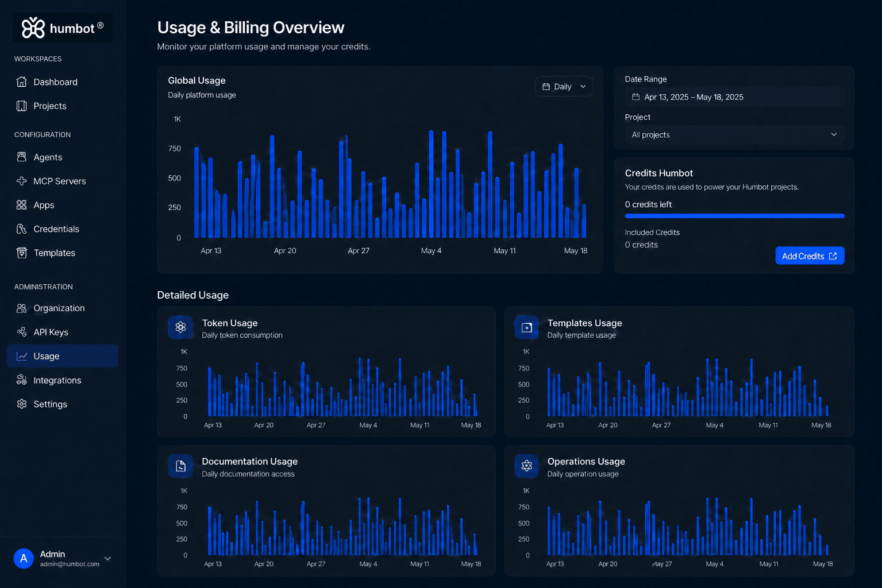Click the Organization people icon

pyautogui.click(x=22, y=308)
